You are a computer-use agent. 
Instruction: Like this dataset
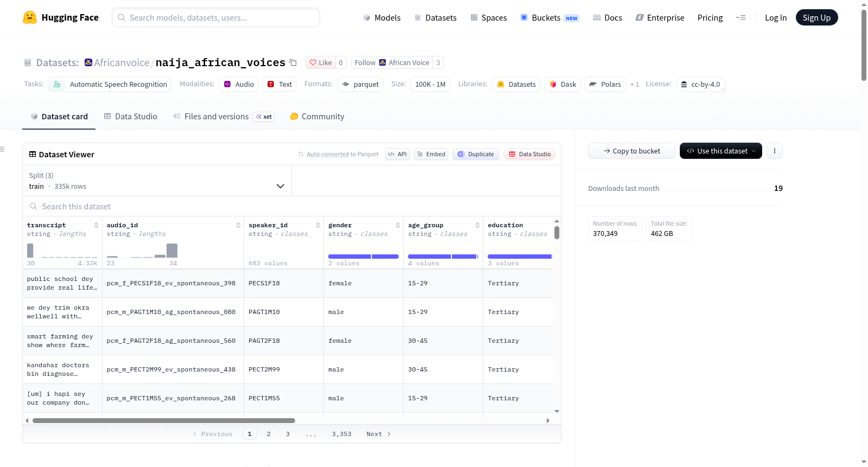pyautogui.click(x=321, y=62)
